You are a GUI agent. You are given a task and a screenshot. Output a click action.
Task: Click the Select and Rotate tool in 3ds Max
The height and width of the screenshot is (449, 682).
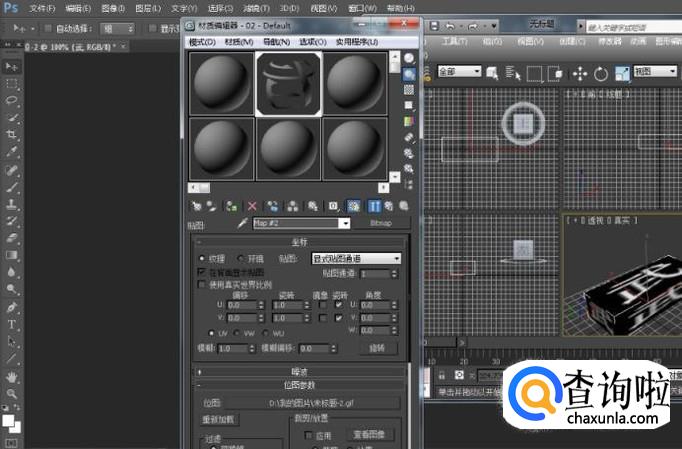click(601, 72)
